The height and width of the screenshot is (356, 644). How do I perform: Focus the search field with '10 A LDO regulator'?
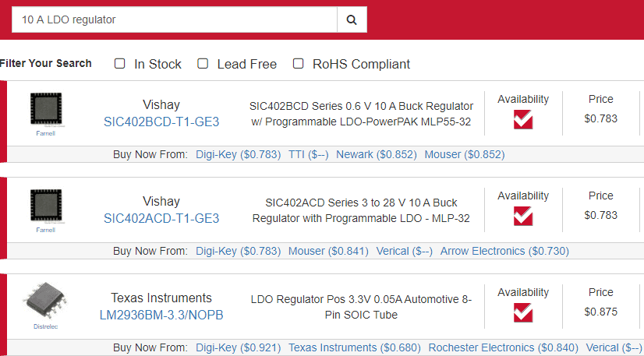(x=174, y=19)
